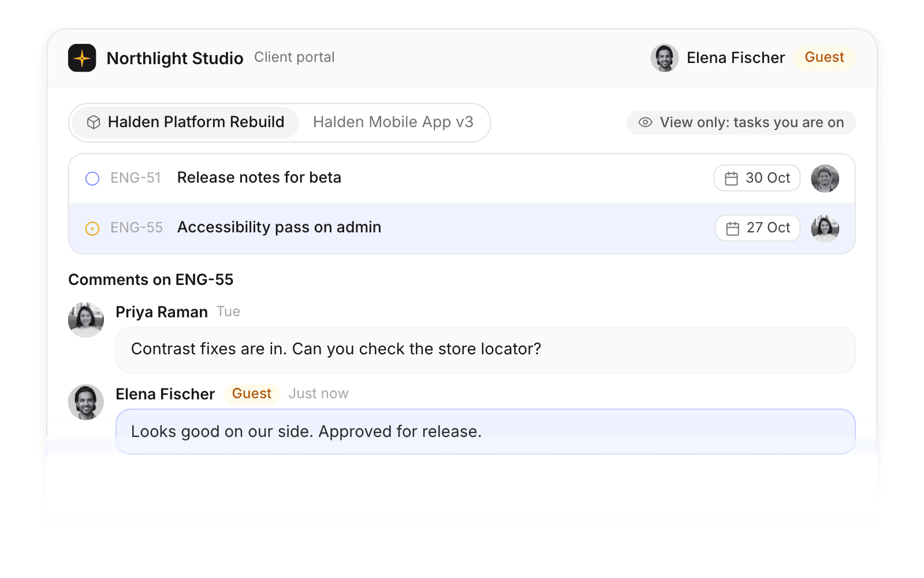Click Priya Raman's avatar in the comments

(86, 320)
